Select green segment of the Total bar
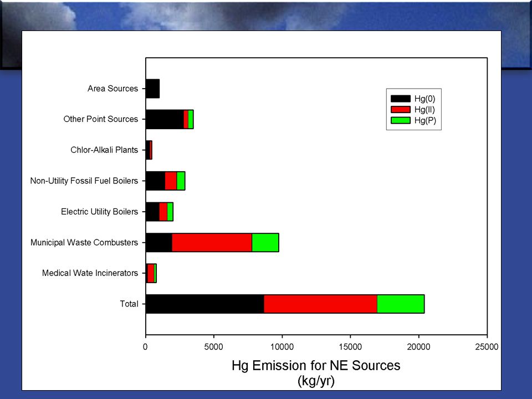 click(401, 304)
